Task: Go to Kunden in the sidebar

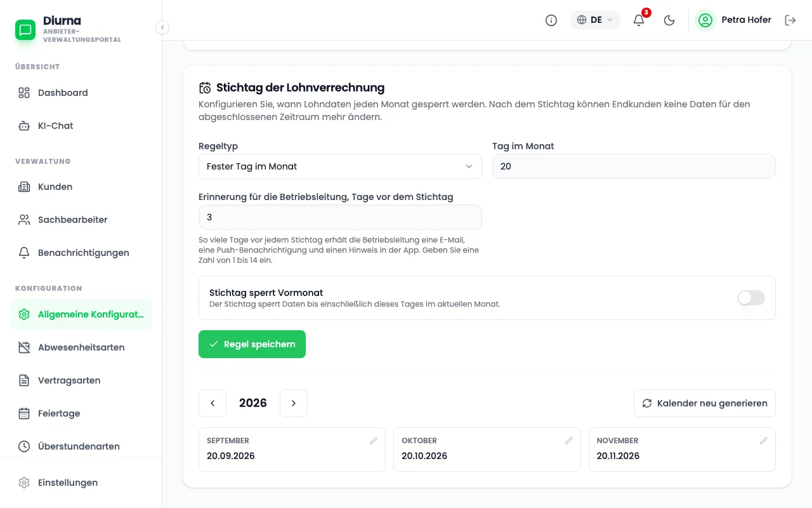Action: [81, 187]
